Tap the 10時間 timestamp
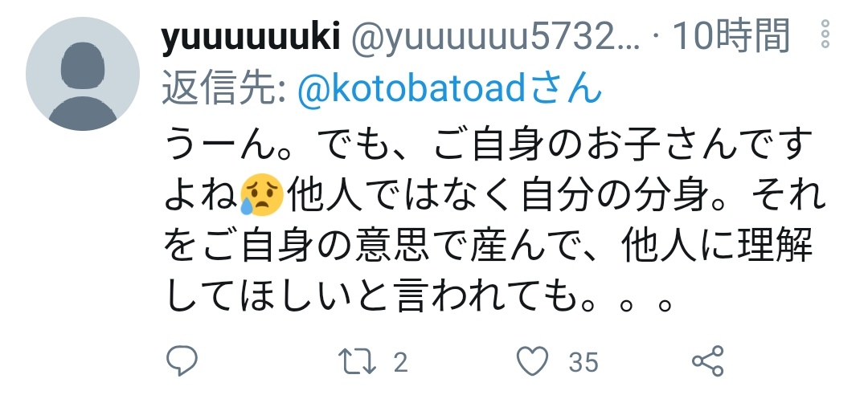Viewport: 868px width, 399px height. 730,36
